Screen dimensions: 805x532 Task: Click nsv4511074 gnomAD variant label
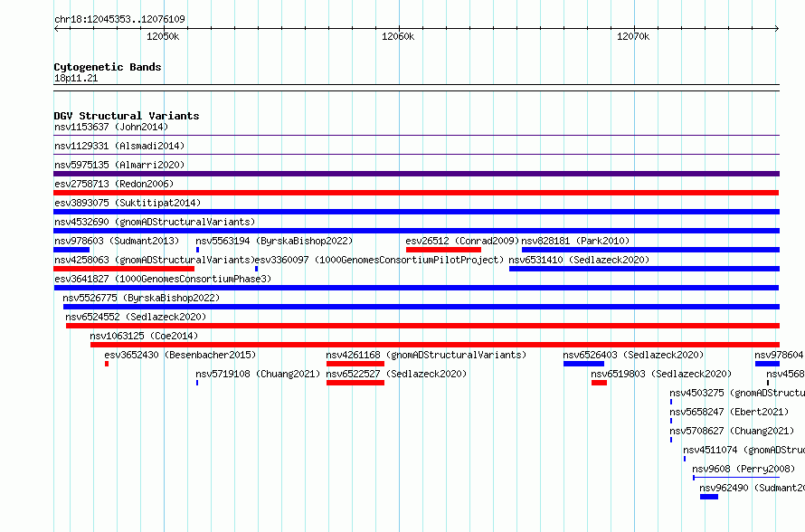click(x=743, y=450)
